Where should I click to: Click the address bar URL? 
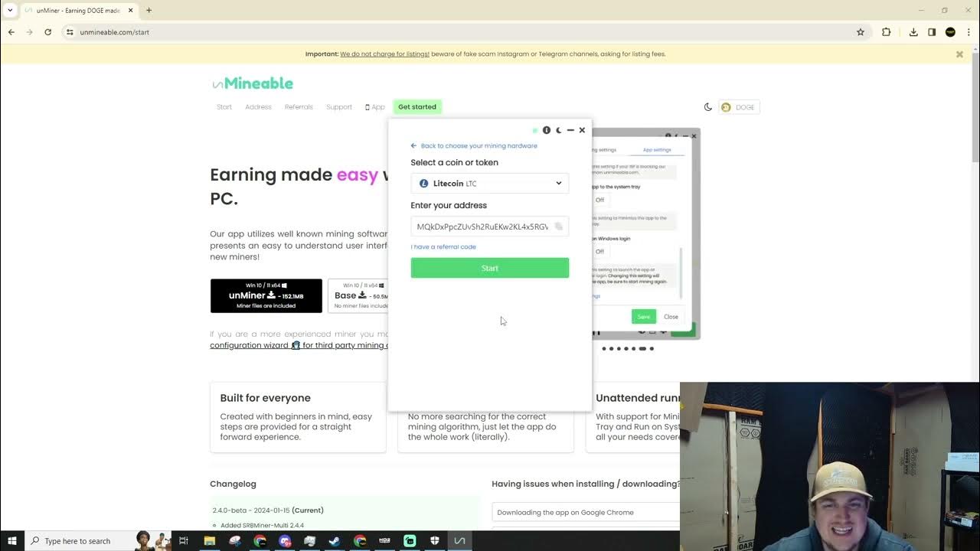(114, 32)
